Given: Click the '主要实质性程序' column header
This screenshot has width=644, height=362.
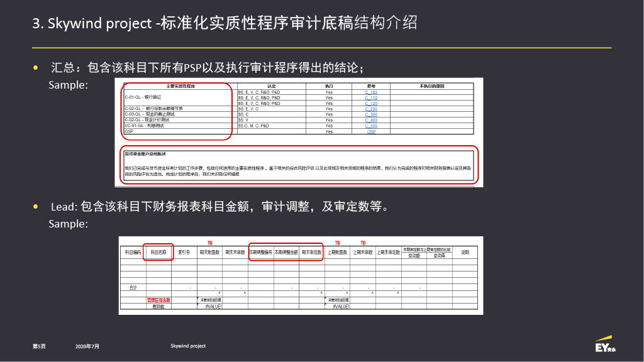Looking at the screenshot, I should click(180, 86).
